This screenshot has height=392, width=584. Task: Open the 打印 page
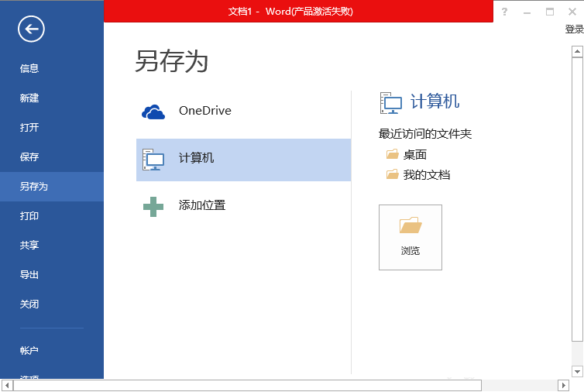tap(29, 215)
